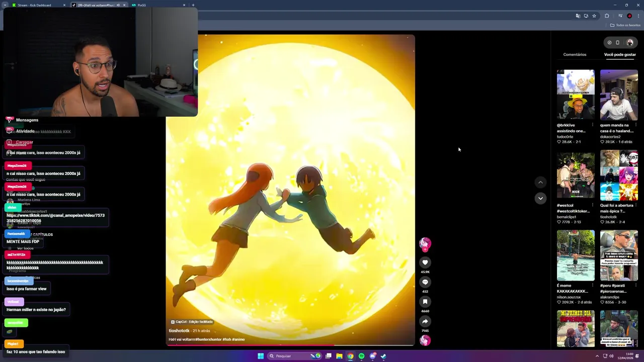
Task: Open the Chrome profile avatar
Action: click(629, 16)
